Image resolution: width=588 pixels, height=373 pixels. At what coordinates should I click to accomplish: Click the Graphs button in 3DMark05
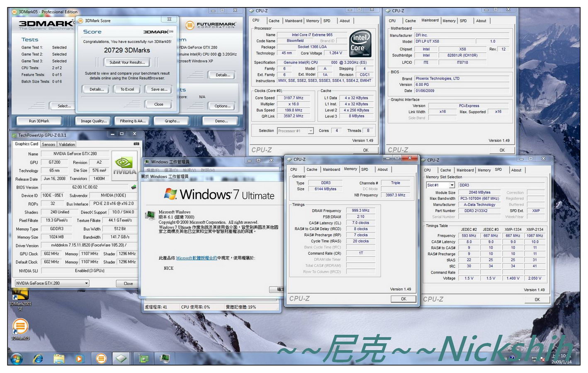click(x=172, y=121)
